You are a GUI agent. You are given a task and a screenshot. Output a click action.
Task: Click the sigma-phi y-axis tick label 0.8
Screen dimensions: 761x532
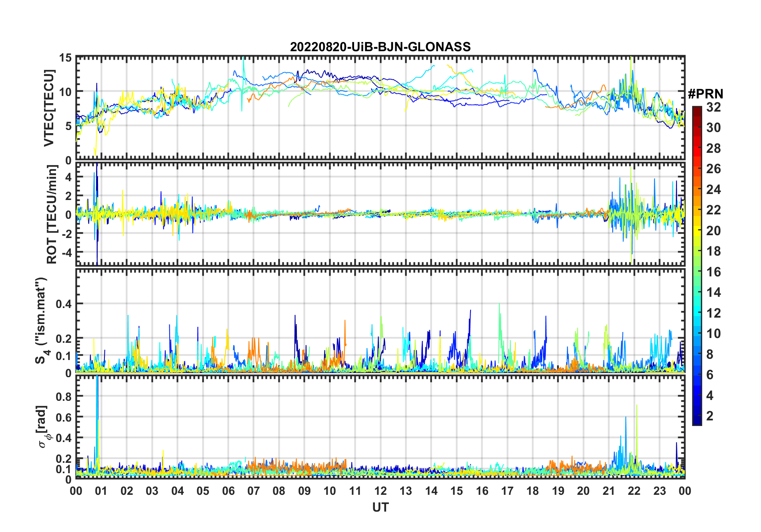[x=64, y=396]
